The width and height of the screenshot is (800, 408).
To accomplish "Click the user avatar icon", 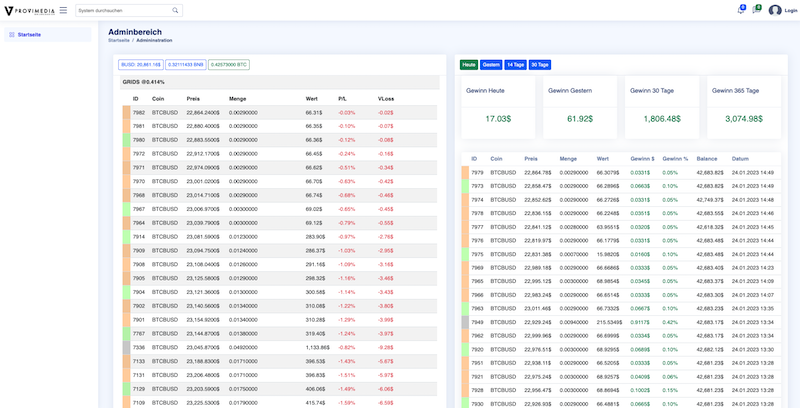I will (775, 10).
